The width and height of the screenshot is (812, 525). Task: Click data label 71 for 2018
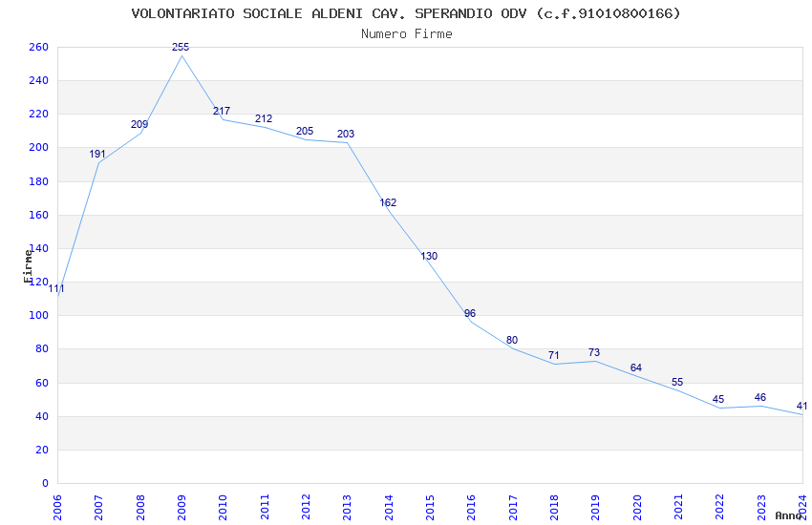(553, 356)
